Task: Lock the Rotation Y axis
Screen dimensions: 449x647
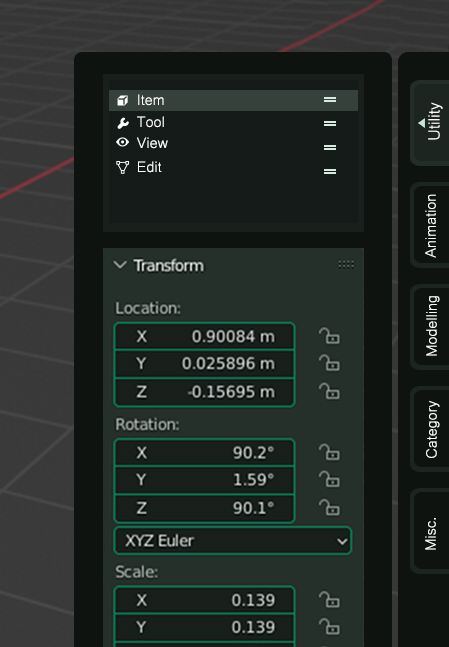Action: (329, 480)
